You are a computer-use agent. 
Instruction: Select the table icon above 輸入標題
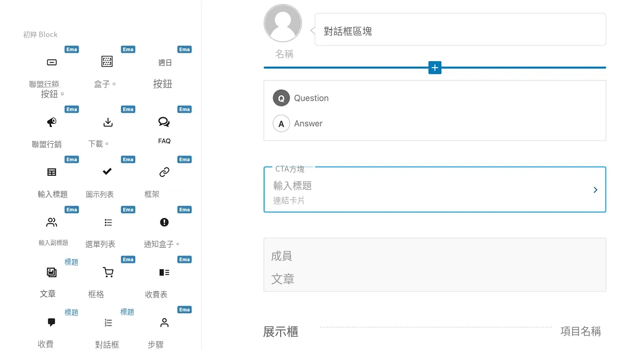click(52, 172)
